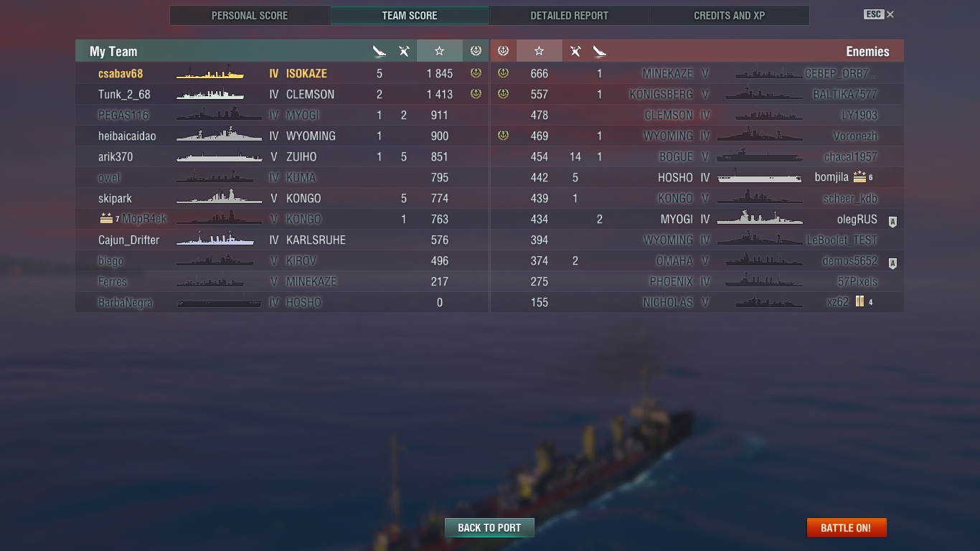Viewport: 980px width, 551px height.
Task: Open the Personal Score tab
Action: [x=250, y=15]
